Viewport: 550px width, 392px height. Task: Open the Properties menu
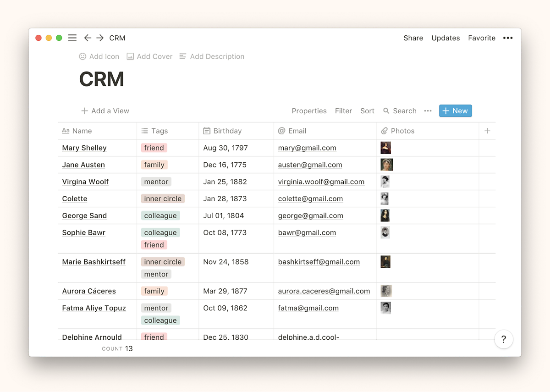(309, 111)
